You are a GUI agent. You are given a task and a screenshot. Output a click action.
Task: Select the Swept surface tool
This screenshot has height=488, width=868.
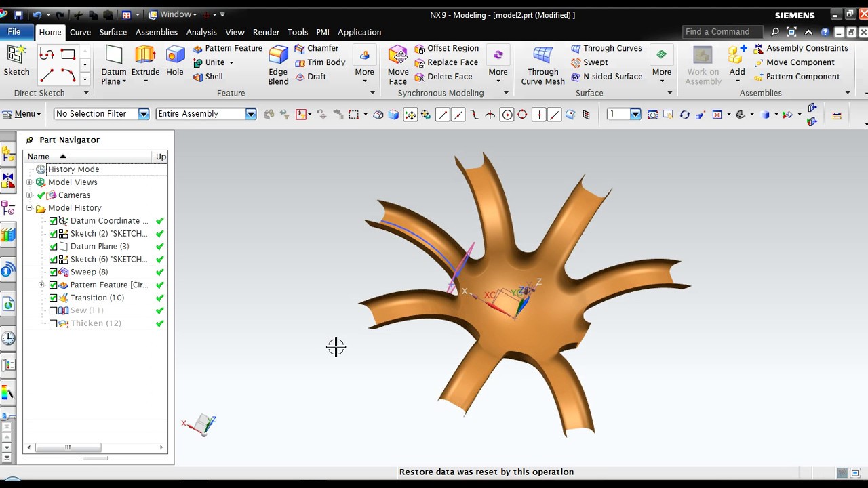(589, 62)
